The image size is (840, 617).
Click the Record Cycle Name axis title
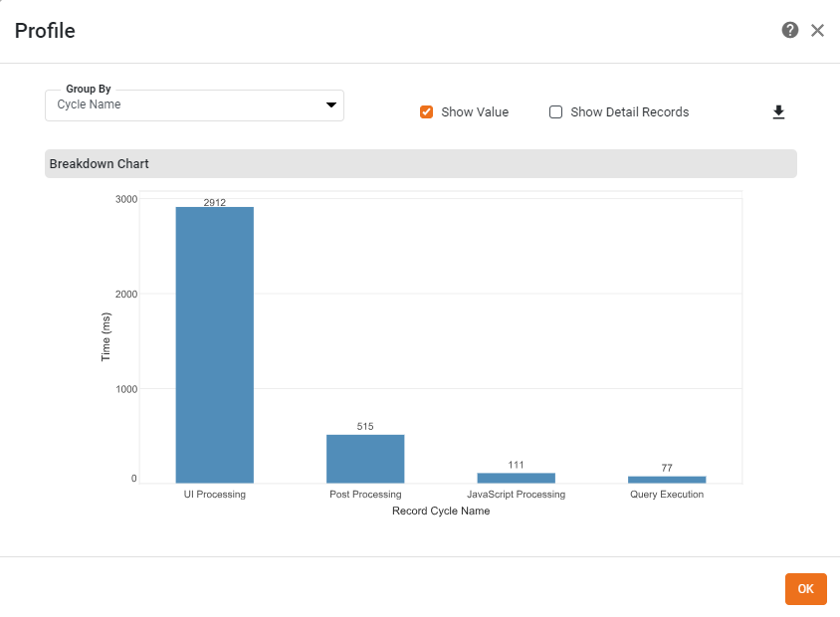coord(441,512)
